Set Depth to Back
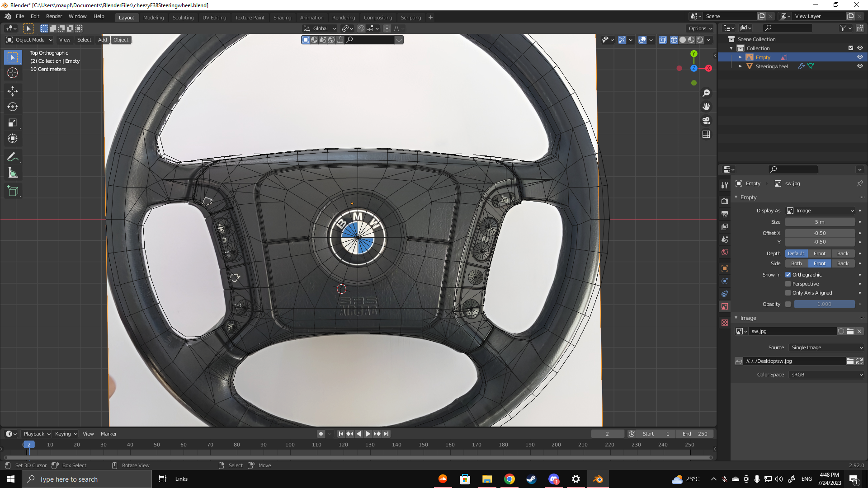The height and width of the screenshot is (488, 868). (843, 253)
